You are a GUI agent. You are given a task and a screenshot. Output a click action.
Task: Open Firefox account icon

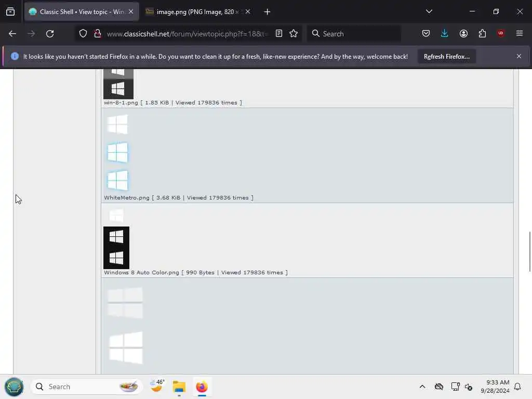(x=463, y=34)
